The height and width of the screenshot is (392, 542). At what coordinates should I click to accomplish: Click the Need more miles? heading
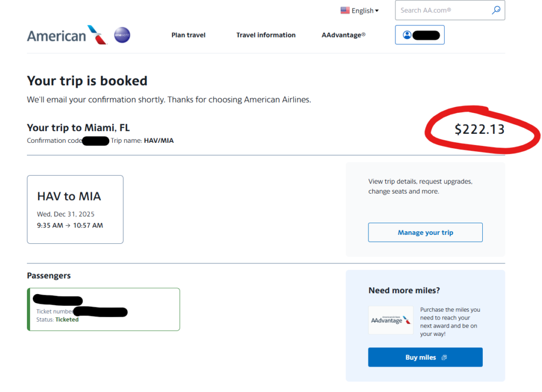point(404,290)
